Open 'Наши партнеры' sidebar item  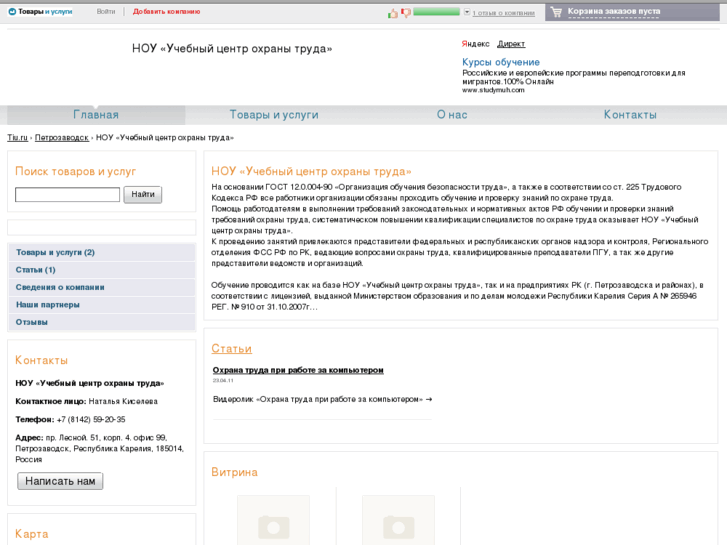click(x=102, y=305)
